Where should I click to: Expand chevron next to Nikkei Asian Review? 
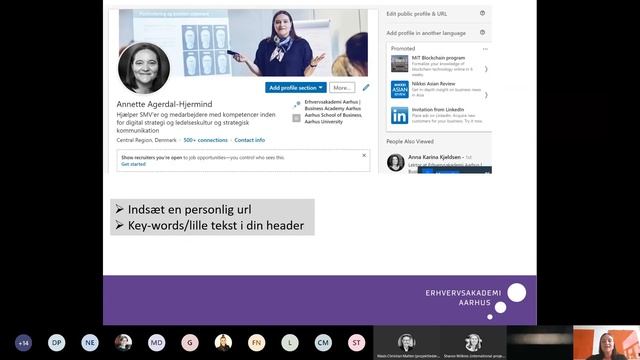coord(486,95)
